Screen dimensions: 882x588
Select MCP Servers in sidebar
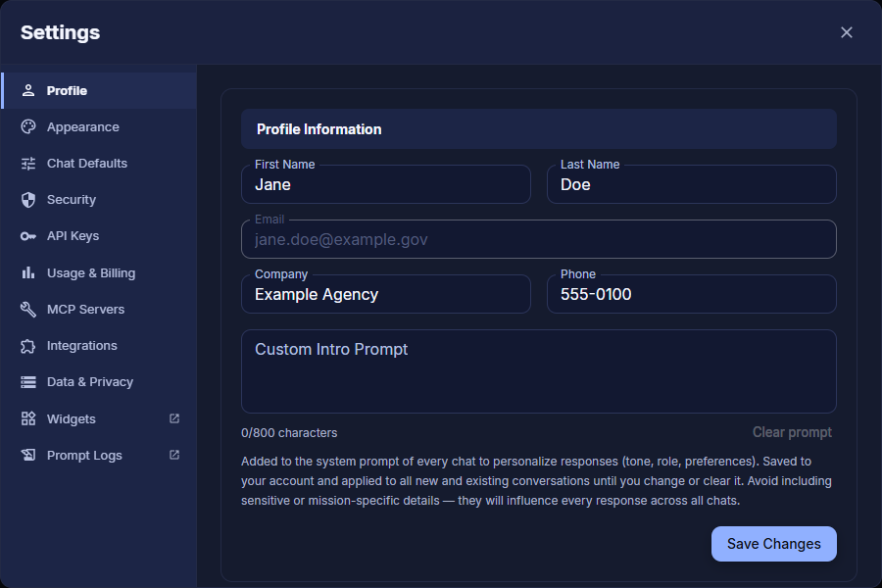99,309
